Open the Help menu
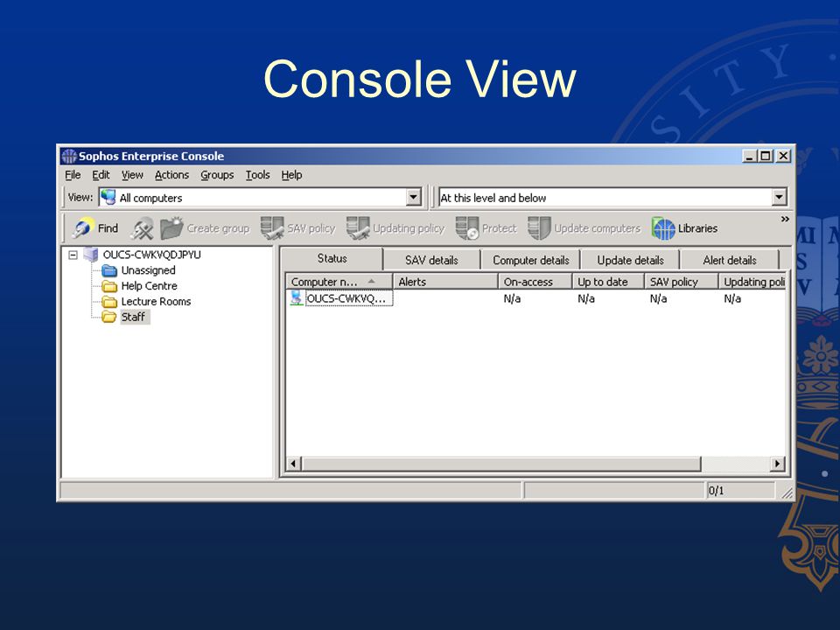The height and width of the screenshot is (630, 840). pos(292,175)
